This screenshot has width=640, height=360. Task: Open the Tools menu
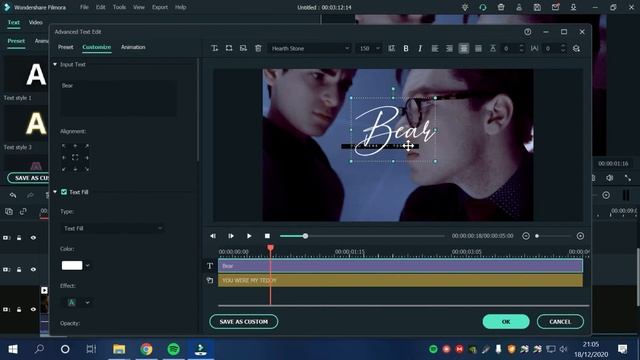click(119, 7)
